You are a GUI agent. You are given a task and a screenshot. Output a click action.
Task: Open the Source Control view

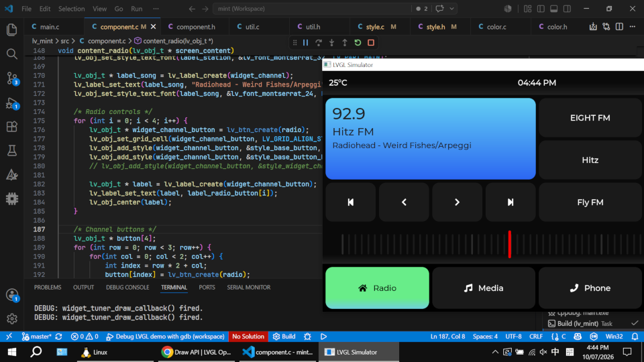pyautogui.click(x=12, y=78)
